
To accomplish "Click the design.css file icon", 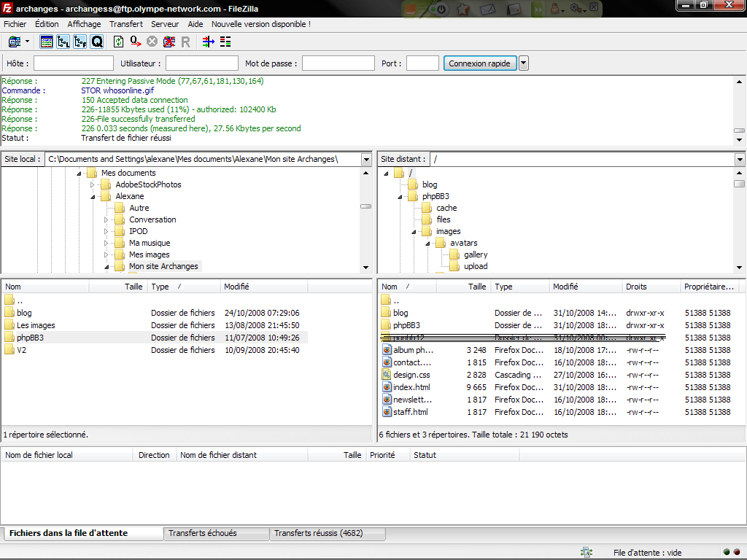I will coord(387,375).
